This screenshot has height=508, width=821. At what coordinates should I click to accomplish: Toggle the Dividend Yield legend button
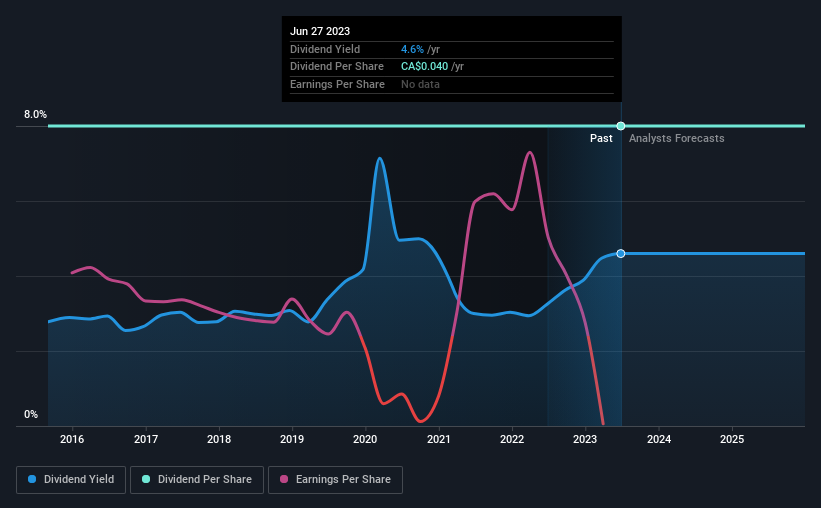coord(71,480)
